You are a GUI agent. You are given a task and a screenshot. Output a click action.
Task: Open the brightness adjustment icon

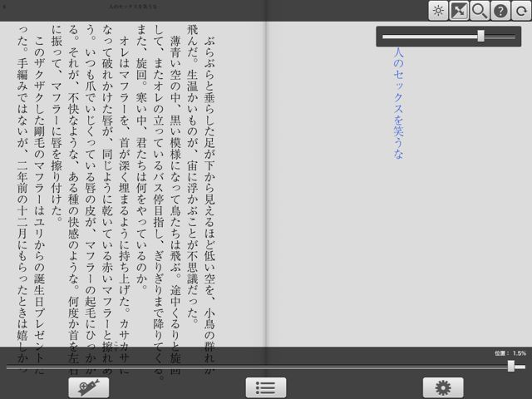[x=438, y=11]
